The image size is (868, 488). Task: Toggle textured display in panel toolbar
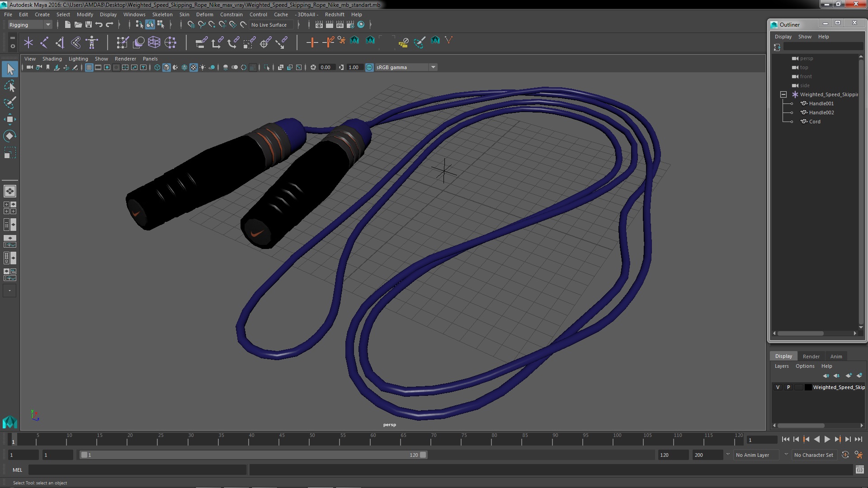(193, 68)
